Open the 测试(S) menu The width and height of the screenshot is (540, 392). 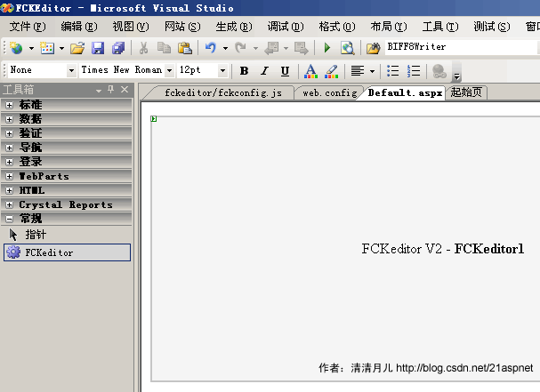492,27
